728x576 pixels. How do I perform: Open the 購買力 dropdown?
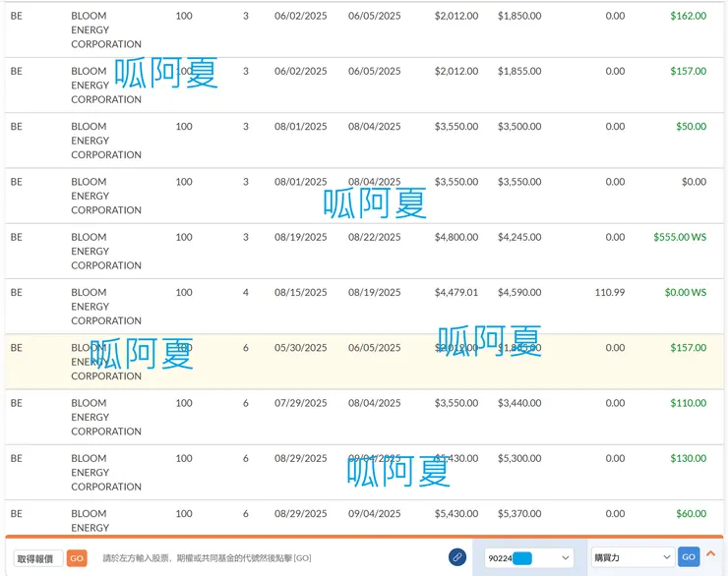coord(633,557)
